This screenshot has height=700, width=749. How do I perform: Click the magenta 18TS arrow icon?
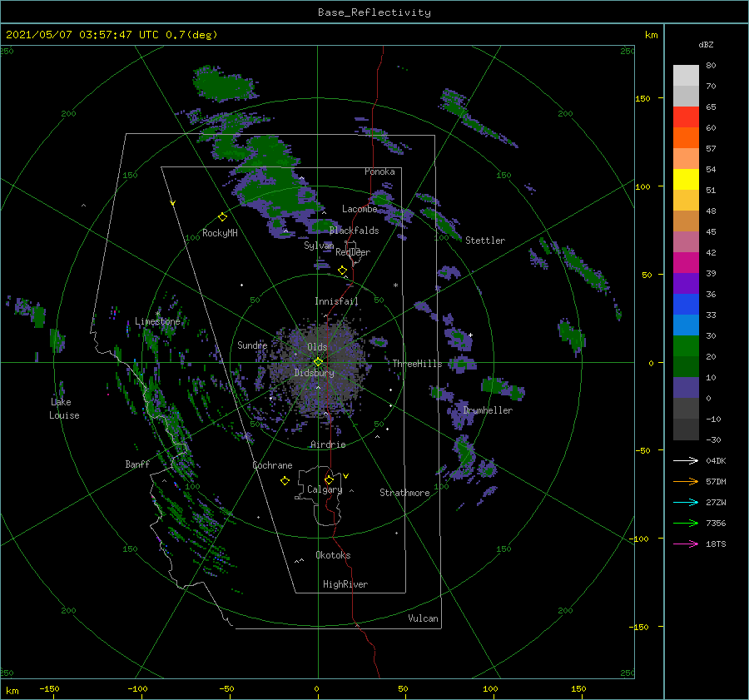pos(686,544)
